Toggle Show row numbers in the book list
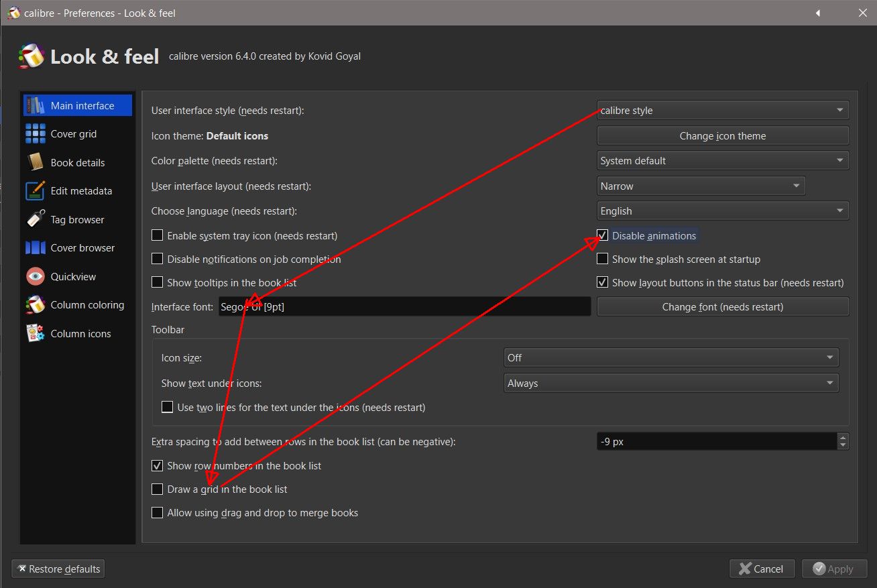 [157, 465]
